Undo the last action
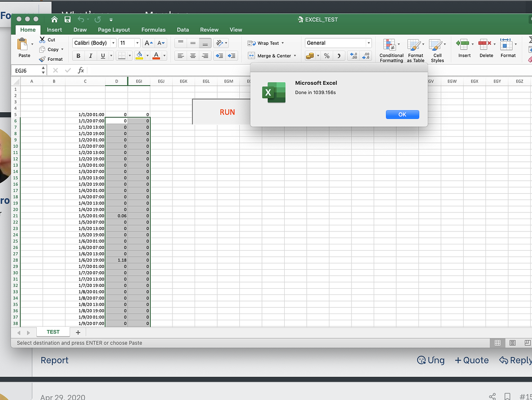This screenshot has height=400, width=532. 81,20
